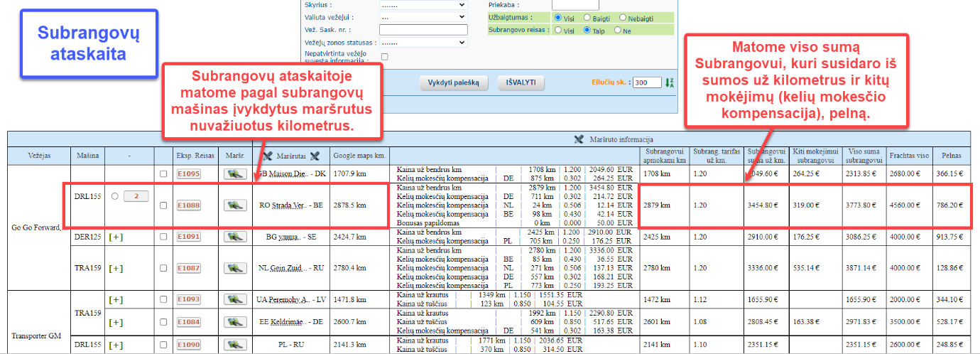This screenshot has height=354, width=980.
Task: Open trip link E1084
Action: point(190,322)
